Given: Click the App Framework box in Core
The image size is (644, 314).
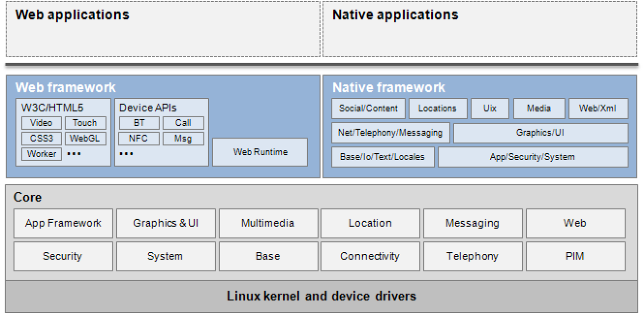Looking at the screenshot, I should (x=63, y=223).
